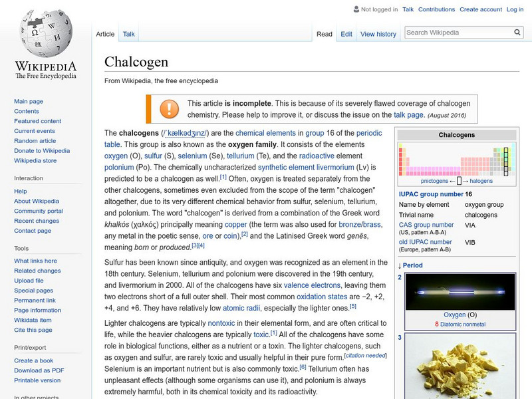Follow the tellurium link
Image resolution: width=532 pixels, height=399 pixels.
(240, 156)
